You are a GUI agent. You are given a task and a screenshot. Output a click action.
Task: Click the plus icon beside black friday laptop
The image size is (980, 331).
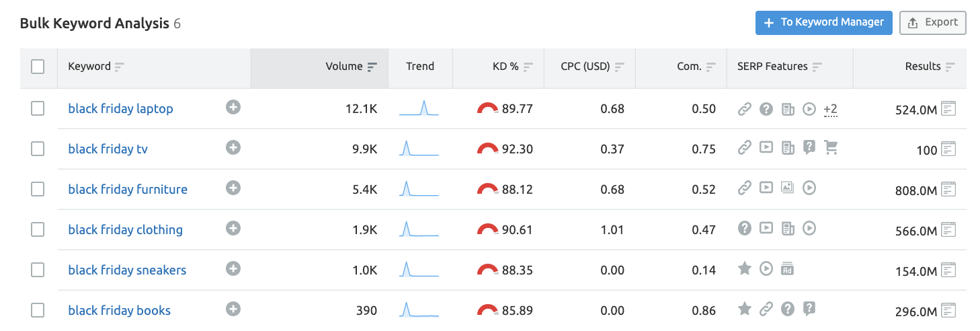[x=233, y=108]
